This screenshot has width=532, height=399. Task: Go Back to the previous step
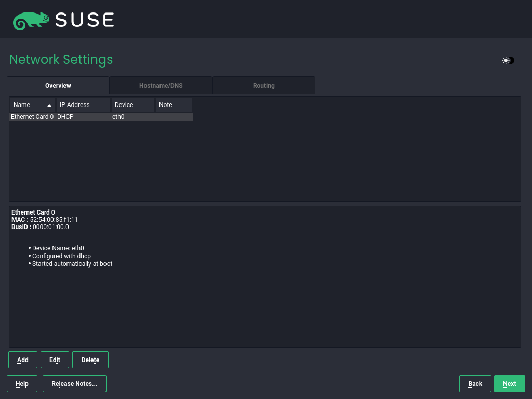click(x=475, y=383)
